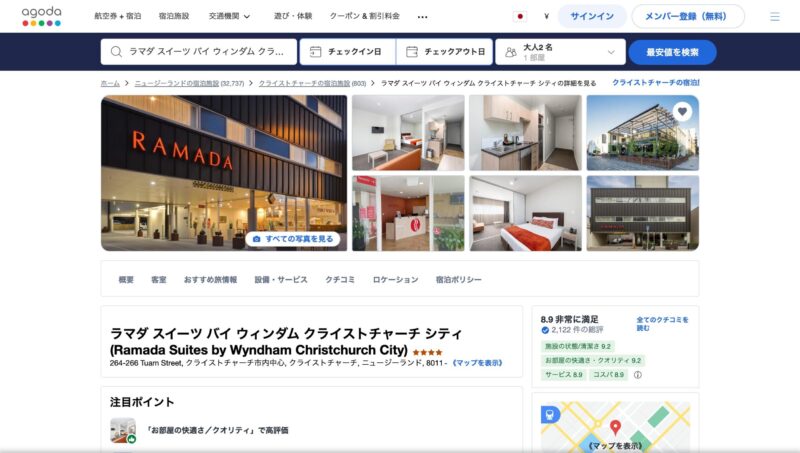
Task: Click the search magnifier icon
Action: pos(116,52)
